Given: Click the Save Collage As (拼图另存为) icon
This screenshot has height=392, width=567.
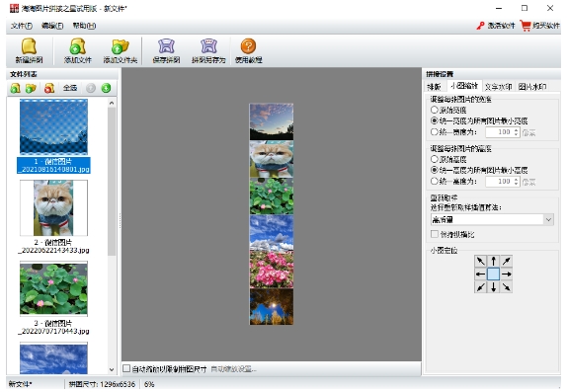Looking at the screenshot, I should pyautogui.click(x=208, y=46).
